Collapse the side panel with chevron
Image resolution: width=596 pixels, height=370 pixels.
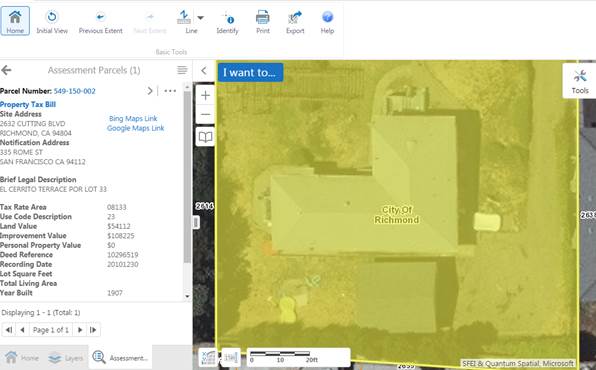click(204, 70)
